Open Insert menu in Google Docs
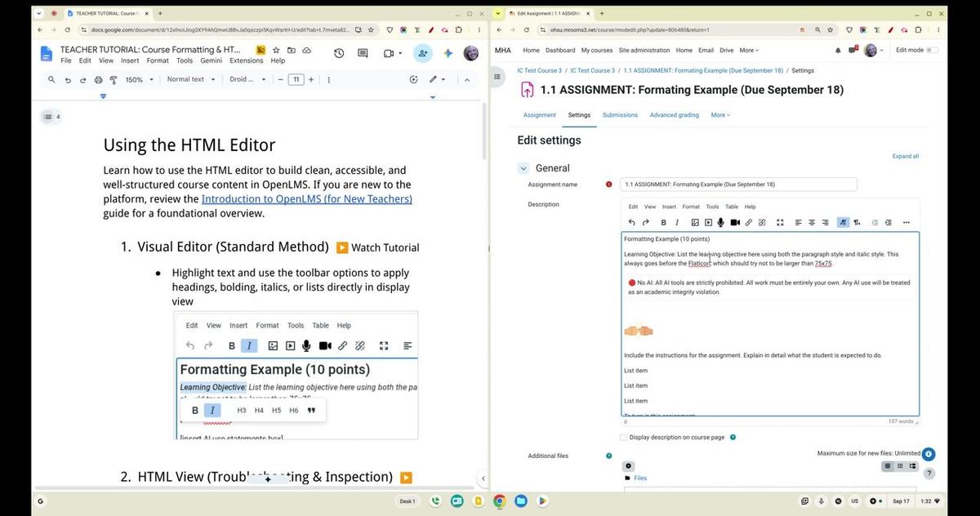980x516 pixels. [x=130, y=60]
